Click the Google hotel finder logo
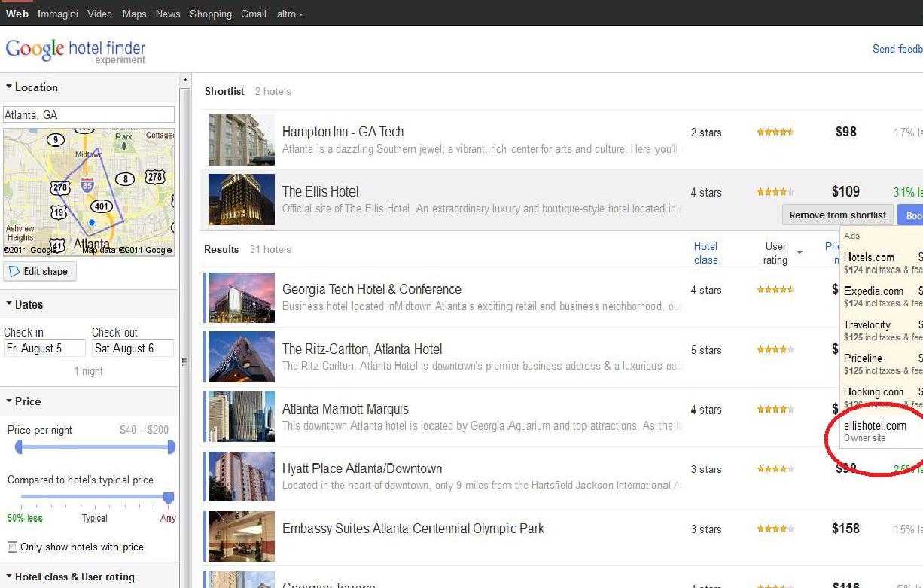923x588 pixels. point(75,51)
